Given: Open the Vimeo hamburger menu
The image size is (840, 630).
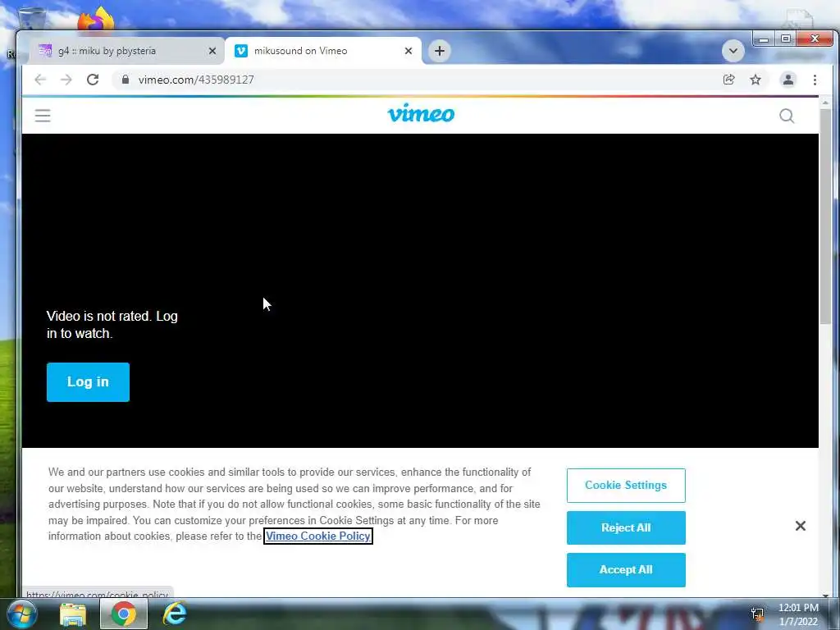Looking at the screenshot, I should [43, 116].
